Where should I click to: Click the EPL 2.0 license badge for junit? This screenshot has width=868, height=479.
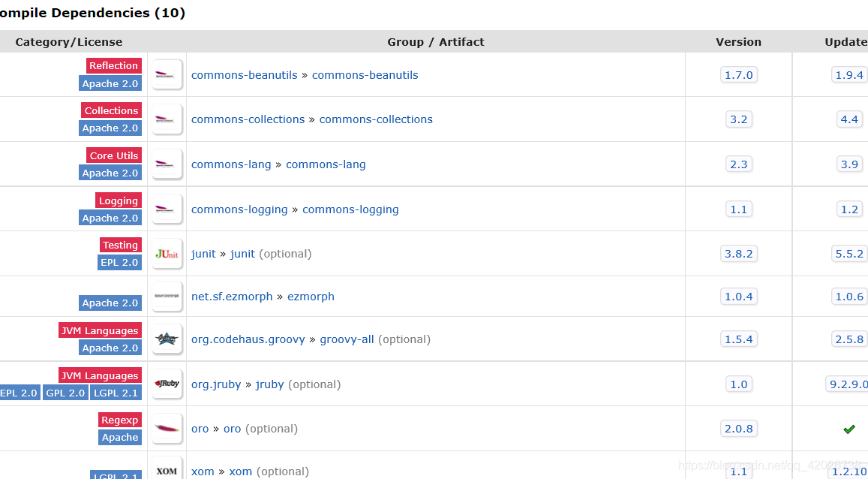tap(119, 262)
